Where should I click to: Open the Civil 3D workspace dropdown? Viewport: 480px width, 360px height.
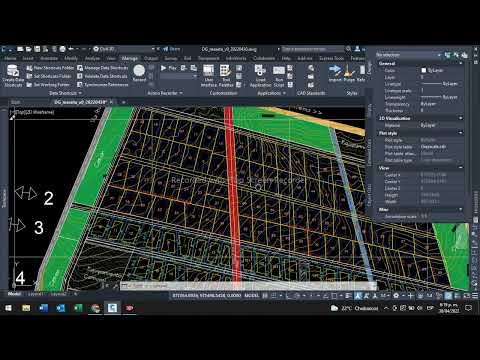[x=124, y=49]
